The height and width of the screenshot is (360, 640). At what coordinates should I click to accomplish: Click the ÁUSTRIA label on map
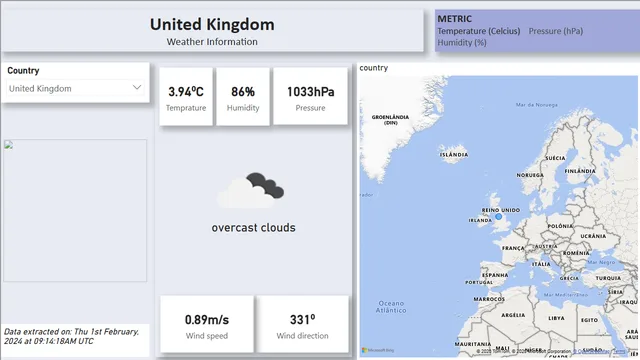[546, 247]
